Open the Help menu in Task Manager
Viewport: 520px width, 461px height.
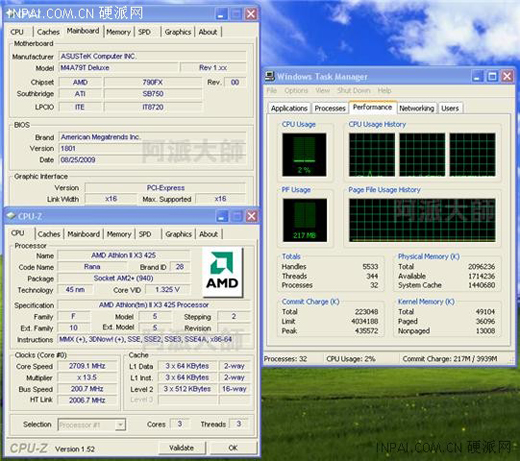click(x=384, y=91)
